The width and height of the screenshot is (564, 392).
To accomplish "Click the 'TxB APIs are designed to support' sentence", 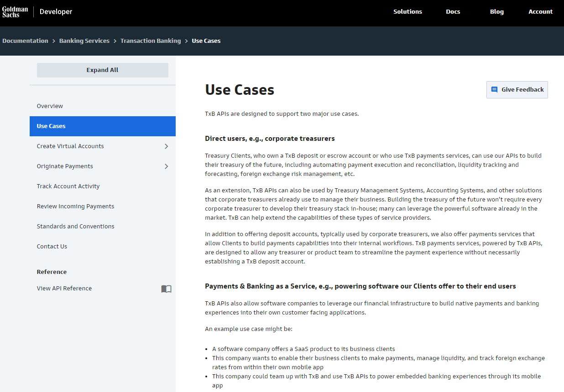I will click(x=282, y=114).
